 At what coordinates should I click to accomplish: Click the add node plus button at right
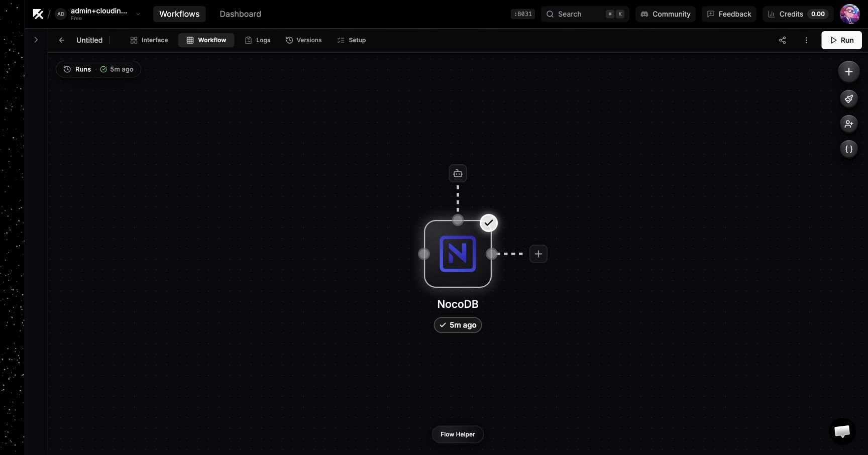(848, 72)
